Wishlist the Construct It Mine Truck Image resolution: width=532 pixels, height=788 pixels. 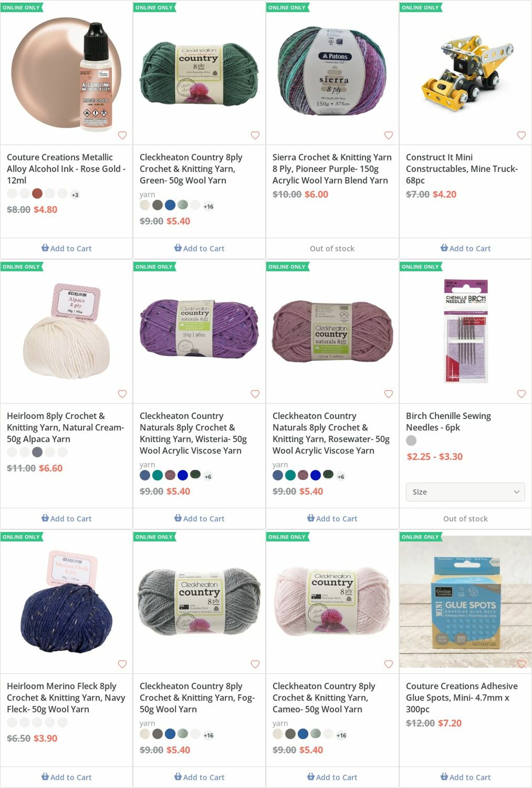pyautogui.click(x=521, y=135)
